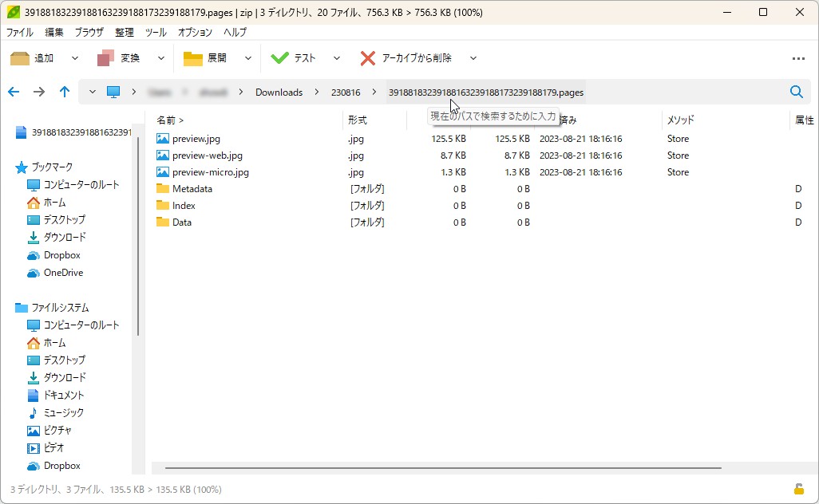819x504 pixels.
Task: Open the ツール menu
Action: click(156, 33)
